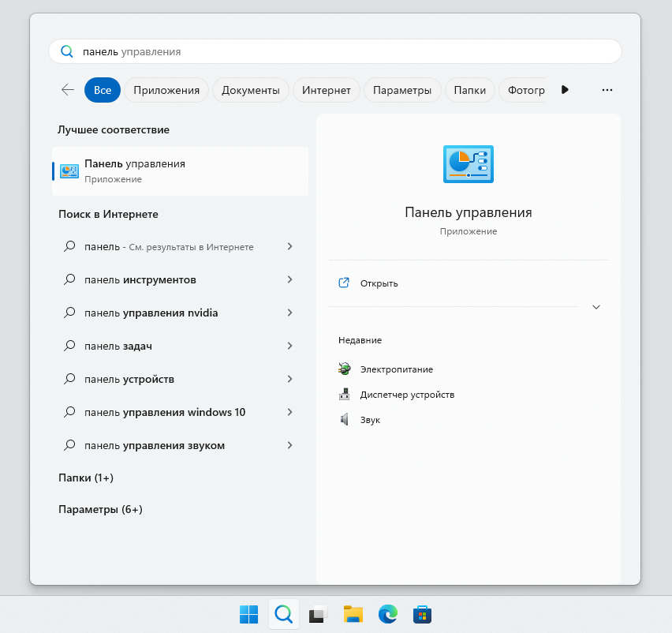Screen dimensions: 672x633
Task: Expand the Папки (1+) section
Action: click(86, 478)
